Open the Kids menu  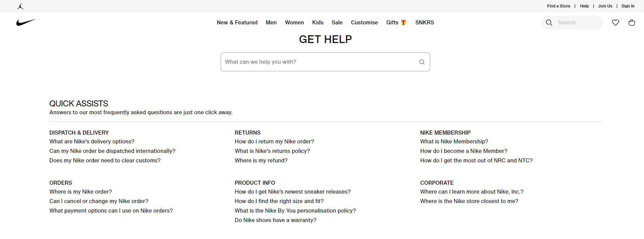(x=318, y=22)
